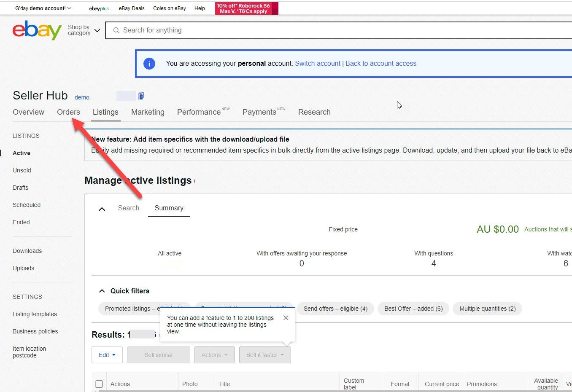Click the magnifier icon in the search bar
This screenshot has height=392, width=572.
coord(116,30)
